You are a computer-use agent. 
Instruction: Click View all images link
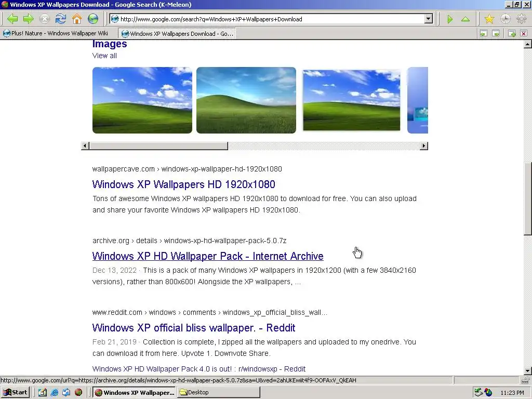[104, 56]
